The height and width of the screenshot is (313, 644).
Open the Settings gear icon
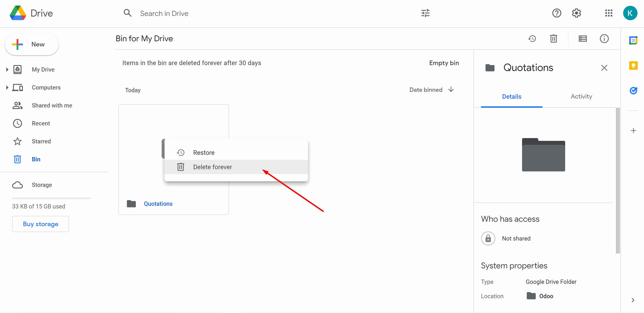[576, 13]
